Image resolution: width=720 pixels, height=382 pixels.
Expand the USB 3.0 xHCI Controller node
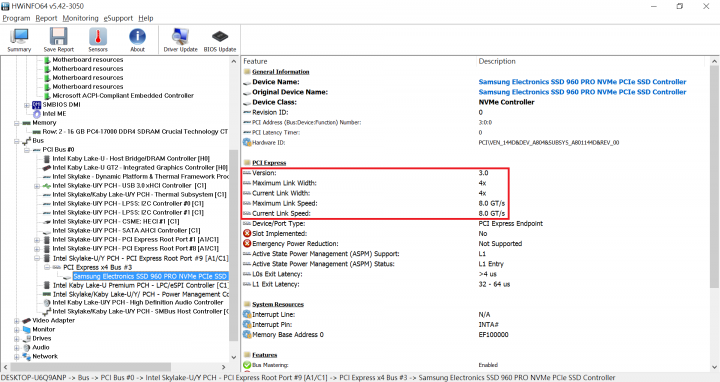pyautogui.click(x=37, y=186)
